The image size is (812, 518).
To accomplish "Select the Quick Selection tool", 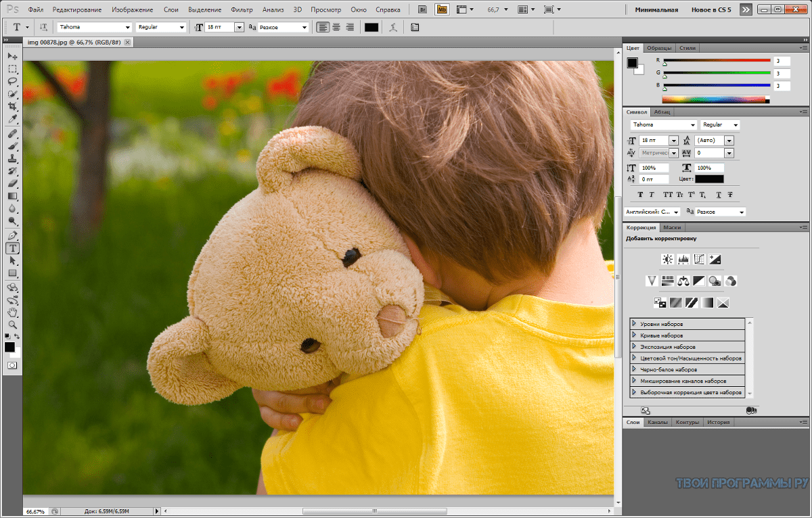I will click(x=12, y=94).
